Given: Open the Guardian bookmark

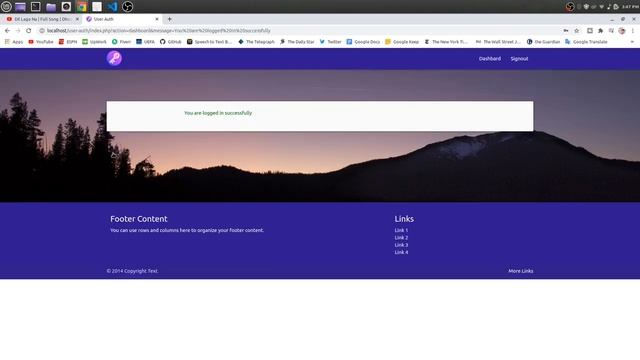Looking at the screenshot, I should click(x=543, y=42).
